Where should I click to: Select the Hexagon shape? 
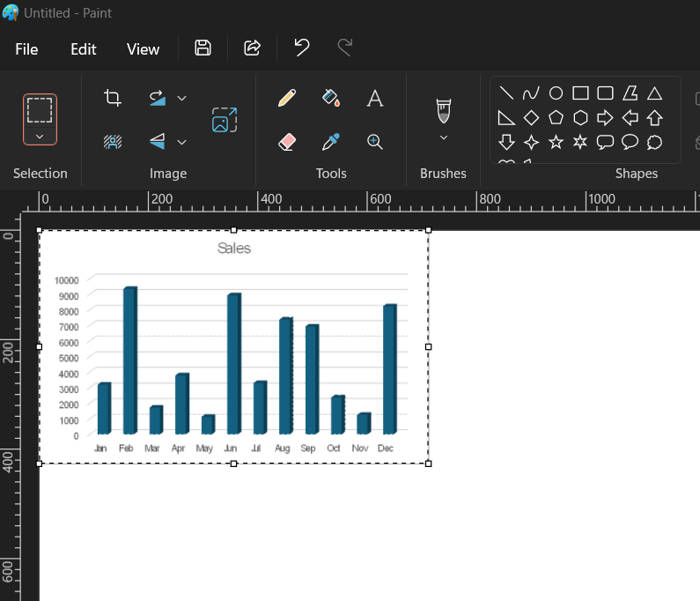580,118
